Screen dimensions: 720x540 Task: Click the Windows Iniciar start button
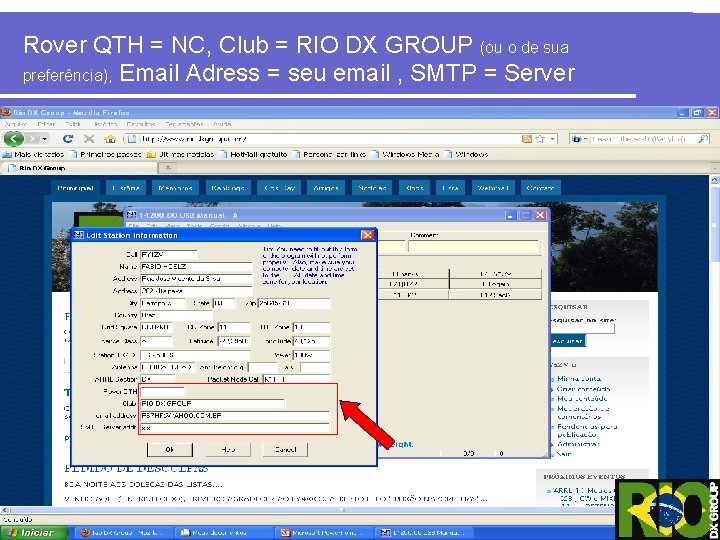tap(34, 533)
